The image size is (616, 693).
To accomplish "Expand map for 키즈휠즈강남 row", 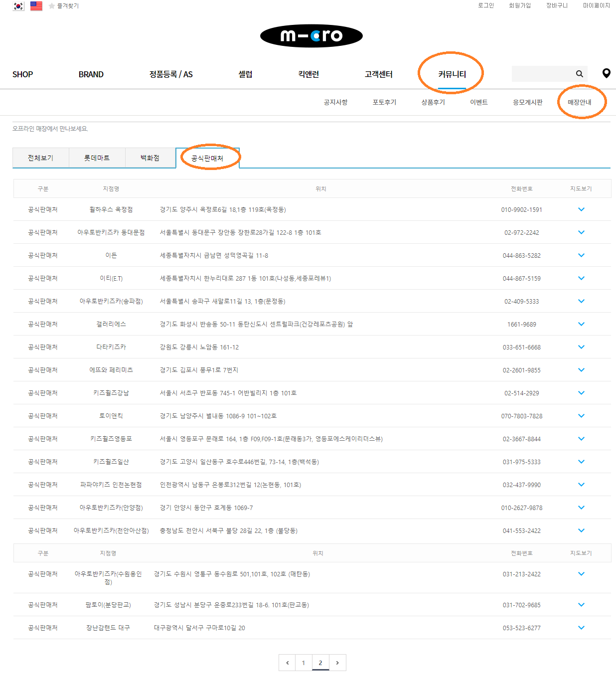I will click(581, 393).
